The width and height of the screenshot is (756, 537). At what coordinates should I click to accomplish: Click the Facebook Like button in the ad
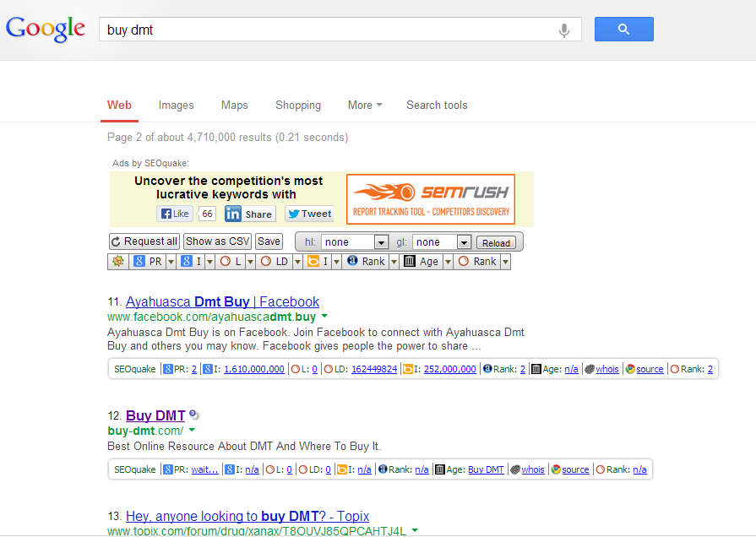[175, 214]
